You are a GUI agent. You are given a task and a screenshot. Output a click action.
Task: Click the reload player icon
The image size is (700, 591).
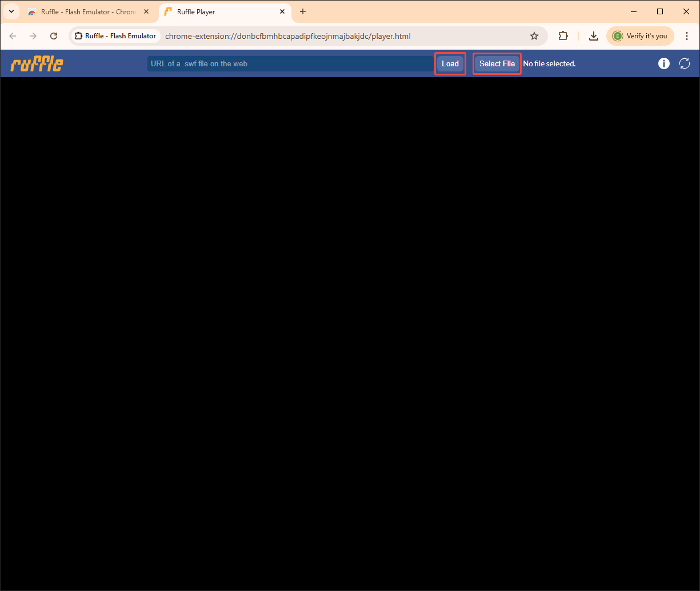click(685, 63)
